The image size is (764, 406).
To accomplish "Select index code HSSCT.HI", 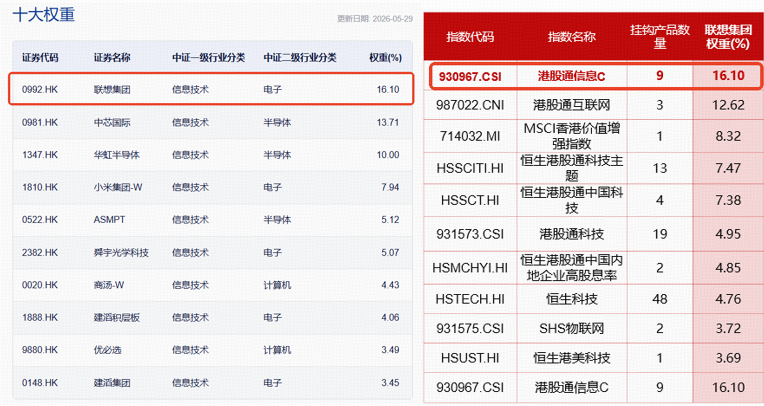I will click(x=470, y=200).
